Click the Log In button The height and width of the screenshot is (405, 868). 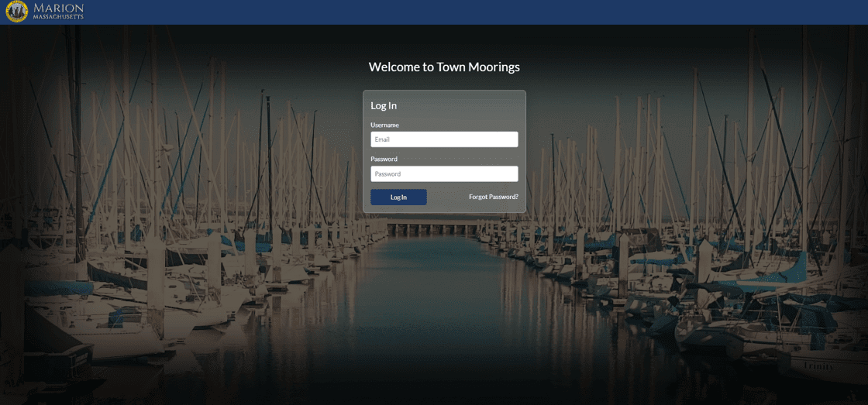398,197
